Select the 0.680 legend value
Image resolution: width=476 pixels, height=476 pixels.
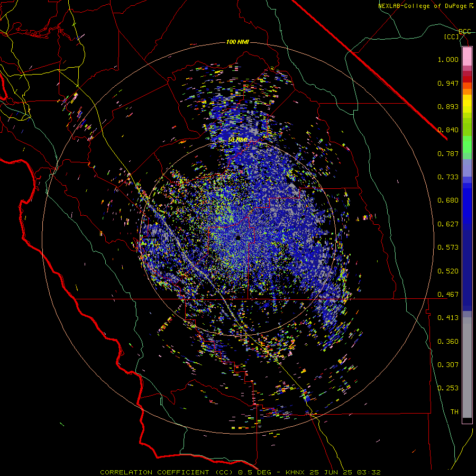[448, 200]
